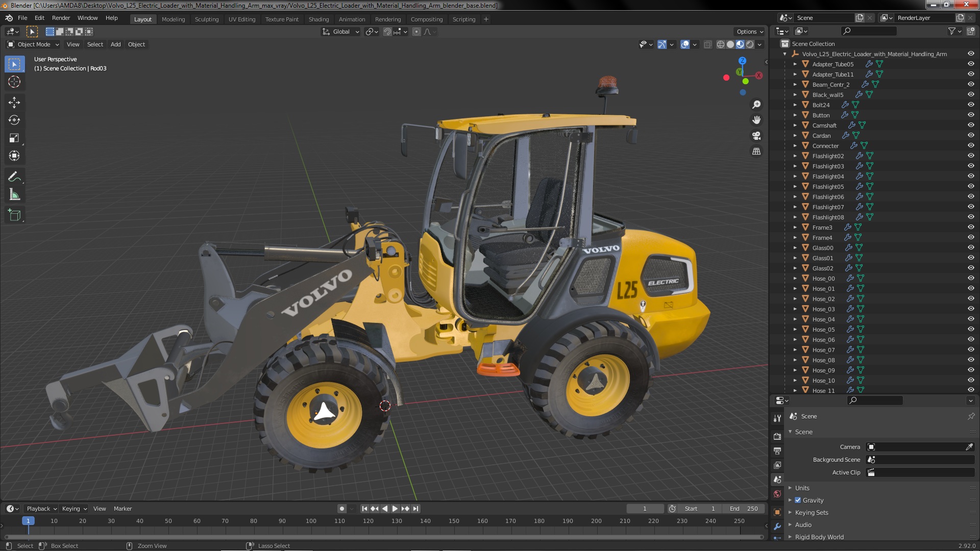Select the Annotate tool
The width and height of the screenshot is (980, 551).
[14, 177]
